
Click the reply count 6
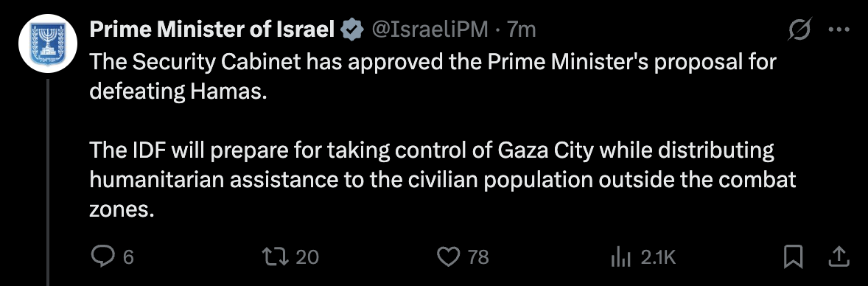128,257
